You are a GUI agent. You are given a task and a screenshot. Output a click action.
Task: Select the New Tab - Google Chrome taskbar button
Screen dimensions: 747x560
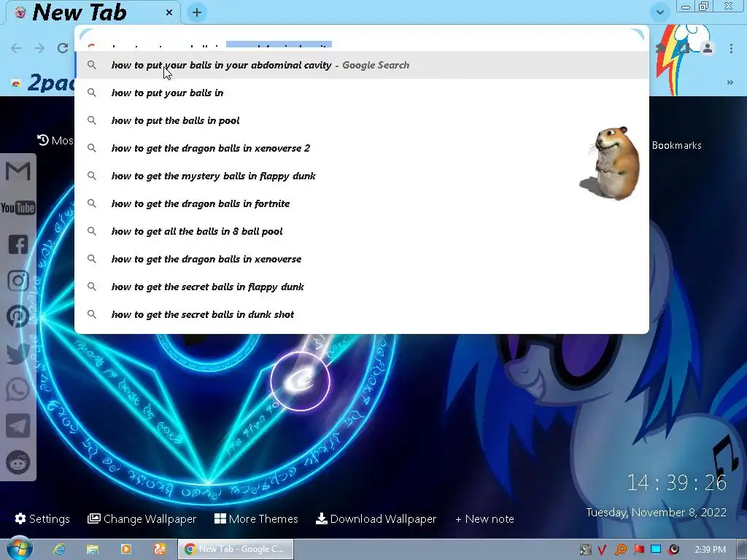click(x=236, y=549)
